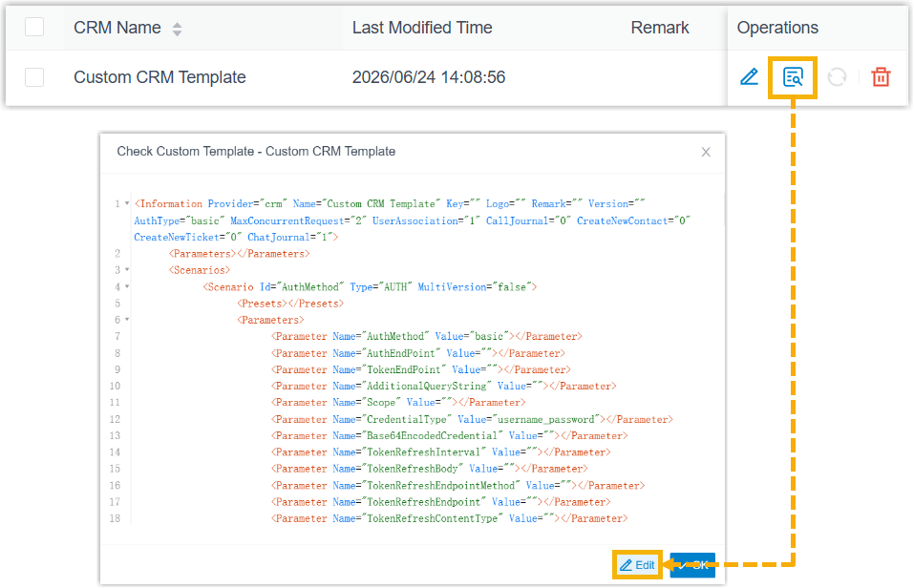The image size is (914, 588).
Task: Click the TokenRefreshEndpoint parameter line 17
Action: pyautogui.click(x=440, y=501)
